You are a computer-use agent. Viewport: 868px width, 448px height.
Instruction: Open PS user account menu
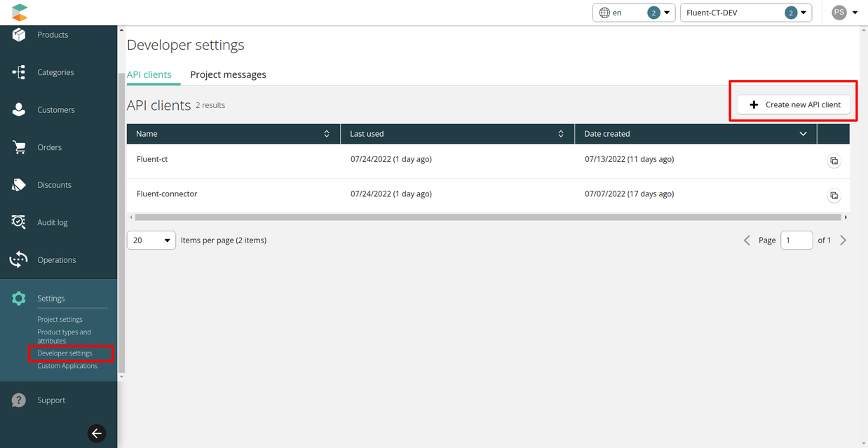(x=844, y=13)
